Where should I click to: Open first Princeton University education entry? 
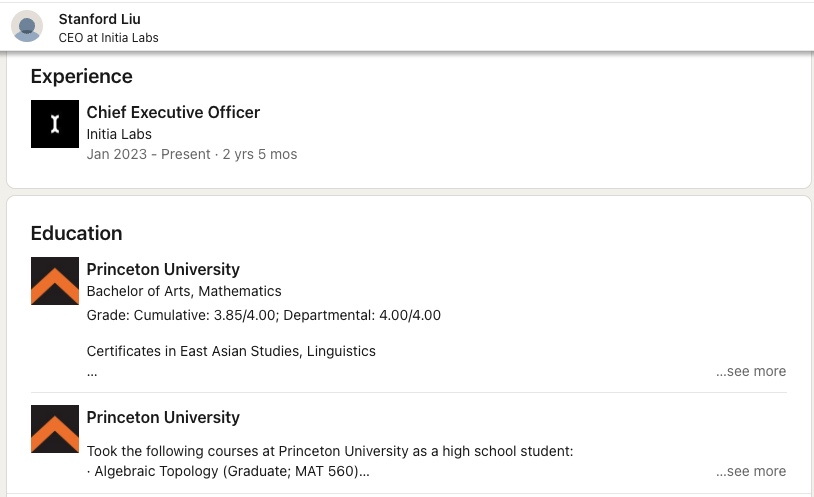click(x=163, y=270)
